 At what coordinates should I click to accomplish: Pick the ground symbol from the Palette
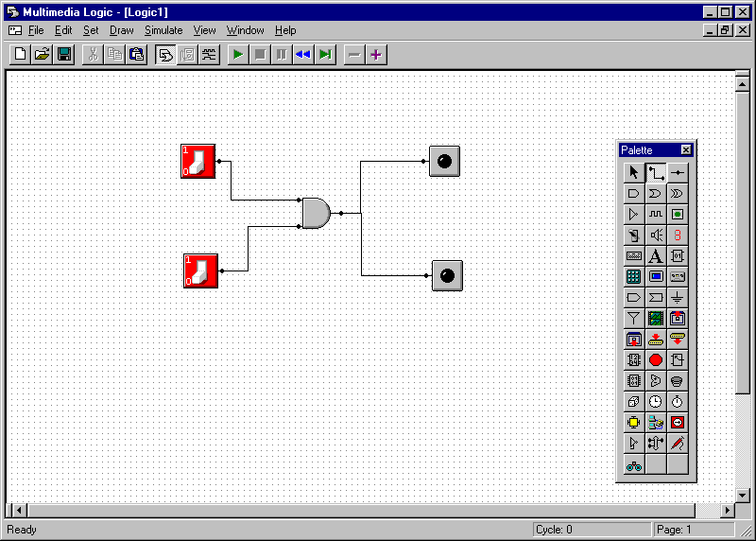click(x=678, y=297)
